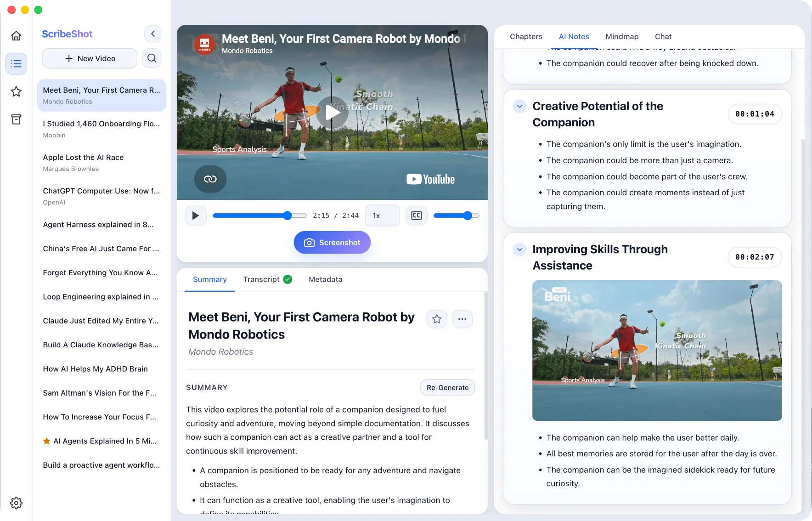Jump to timestamp 00:02:07

pos(755,257)
